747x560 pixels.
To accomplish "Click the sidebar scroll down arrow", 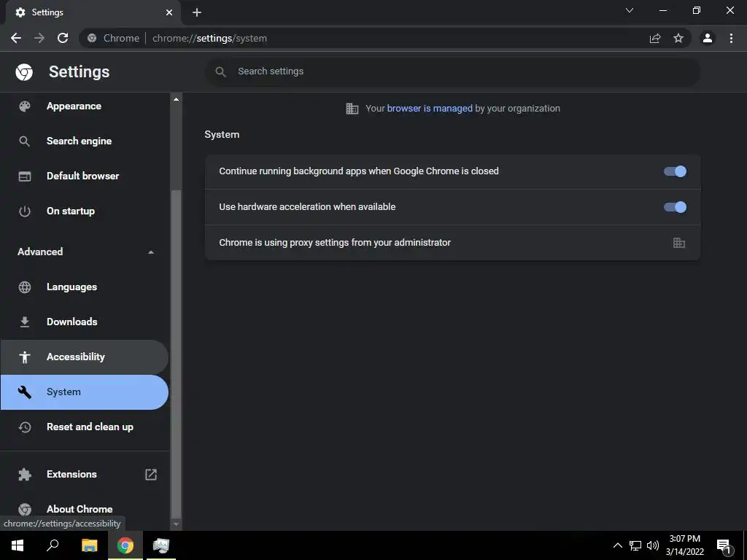I will pyautogui.click(x=176, y=524).
